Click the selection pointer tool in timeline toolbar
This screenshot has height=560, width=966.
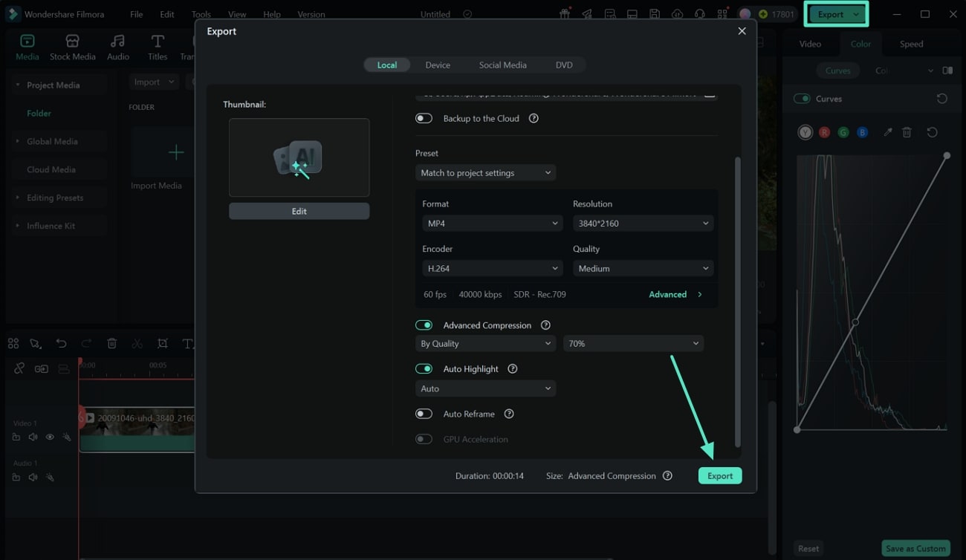[35, 343]
